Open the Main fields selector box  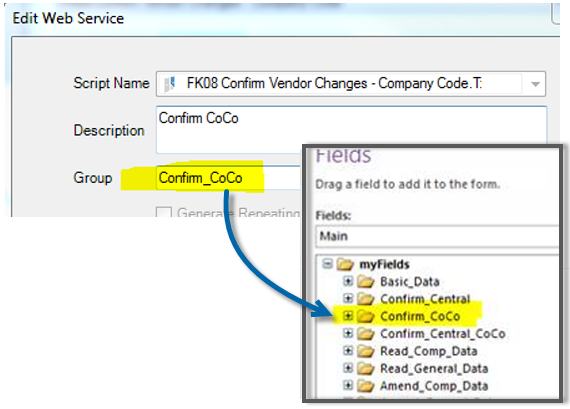(x=437, y=236)
